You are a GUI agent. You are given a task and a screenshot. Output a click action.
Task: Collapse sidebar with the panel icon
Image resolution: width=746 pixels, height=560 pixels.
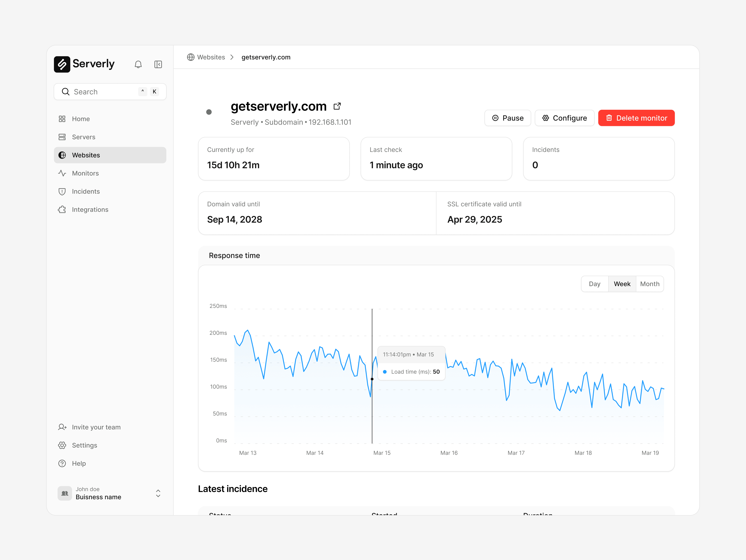pyautogui.click(x=158, y=64)
